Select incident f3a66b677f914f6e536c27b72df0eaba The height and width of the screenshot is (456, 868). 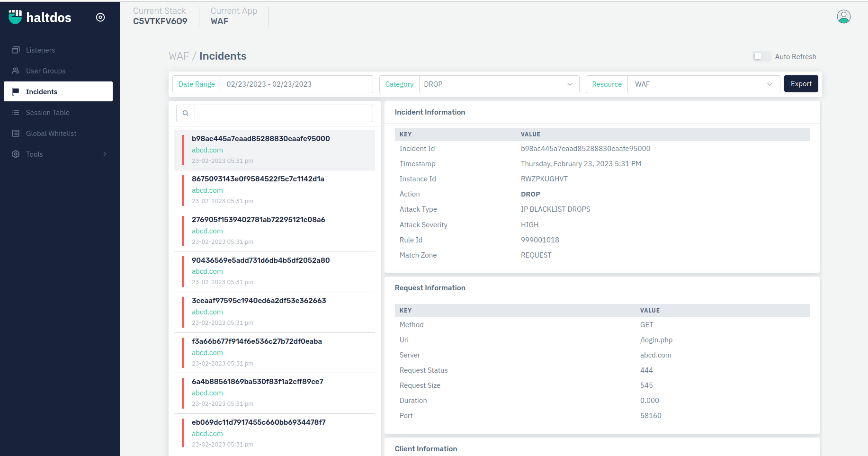click(275, 353)
